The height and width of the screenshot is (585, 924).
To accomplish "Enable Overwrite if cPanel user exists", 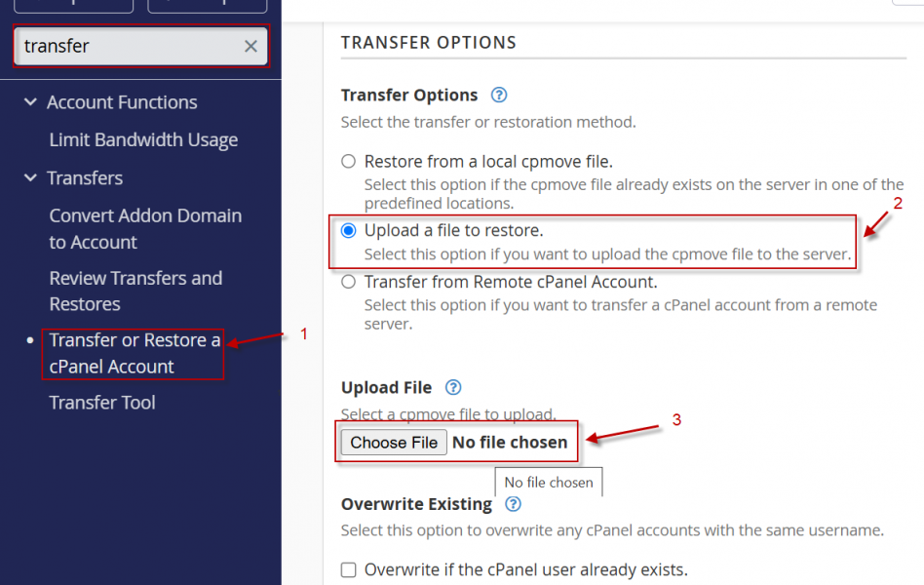I will click(349, 569).
